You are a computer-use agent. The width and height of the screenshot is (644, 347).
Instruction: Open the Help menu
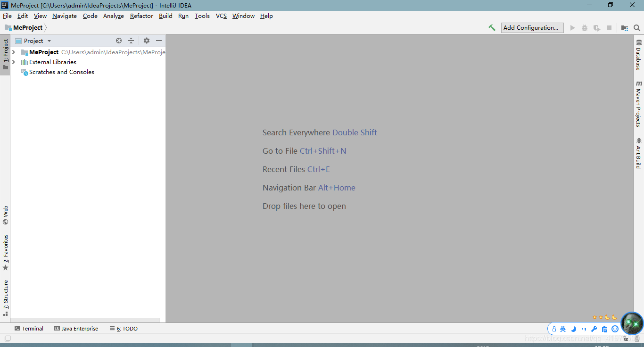point(266,16)
